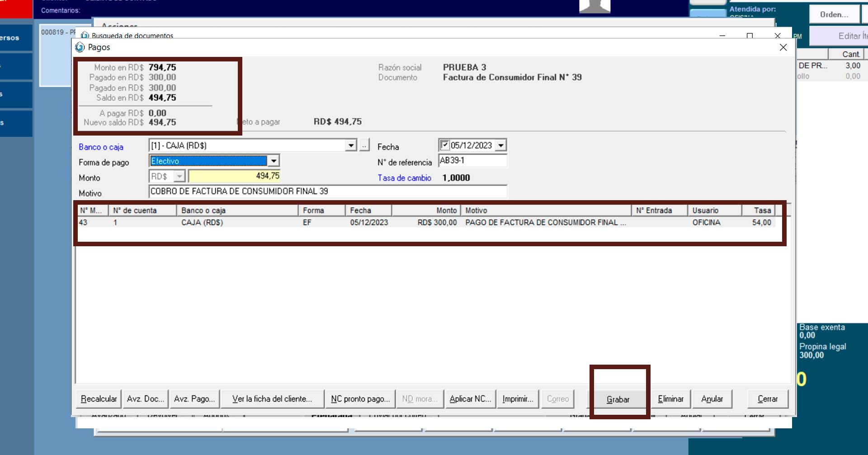Click the Tasa de cambio link

pos(404,178)
